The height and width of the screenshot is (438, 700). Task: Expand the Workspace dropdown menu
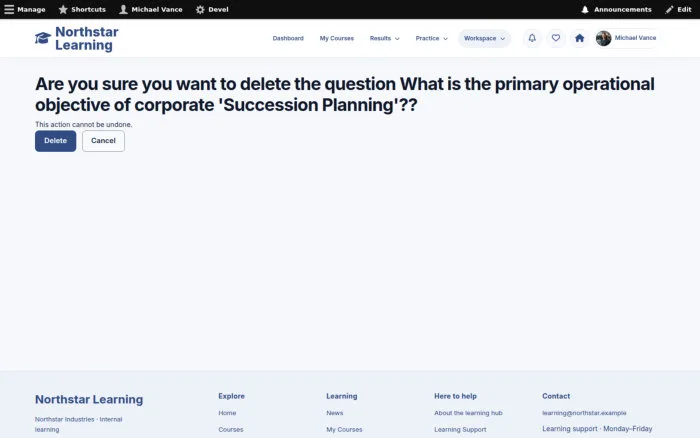[x=484, y=38]
